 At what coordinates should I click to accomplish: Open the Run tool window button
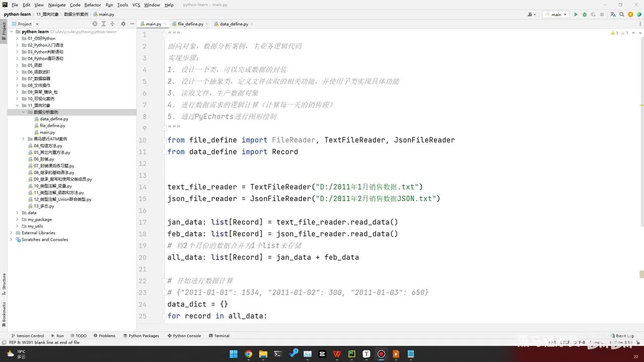pyautogui.click(x=57, y=336)
